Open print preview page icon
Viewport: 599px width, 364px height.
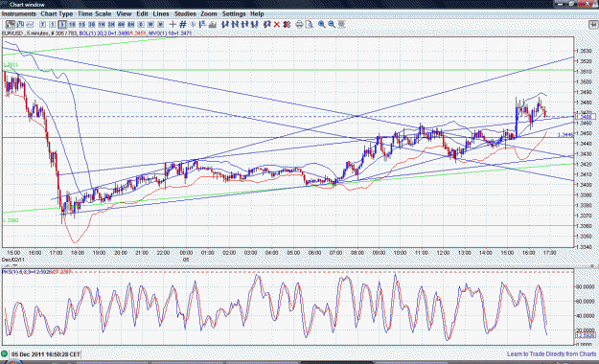tap(310, 25)
